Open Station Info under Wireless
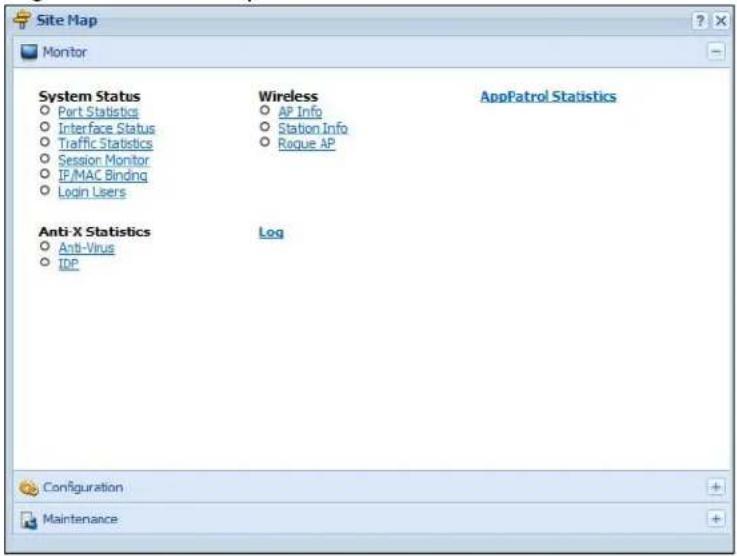The height and width of the screenshot is (556, 737). [313, 128]
